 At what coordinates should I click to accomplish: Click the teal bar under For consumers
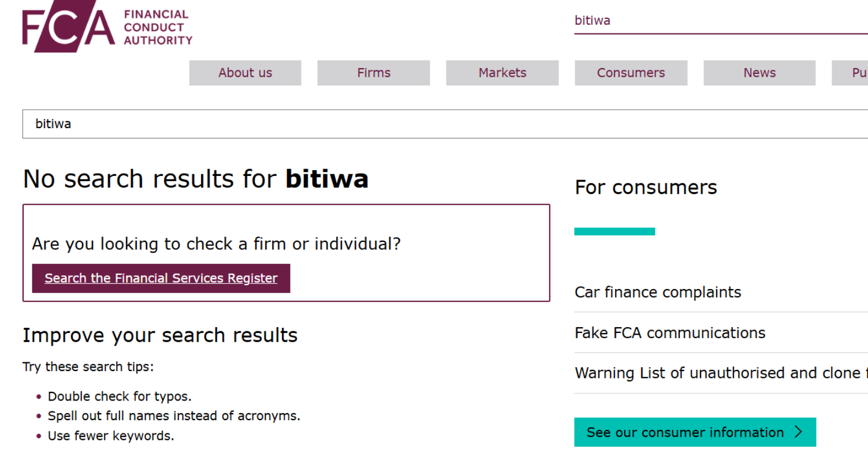pyautogui.click(x=614, y=231)
